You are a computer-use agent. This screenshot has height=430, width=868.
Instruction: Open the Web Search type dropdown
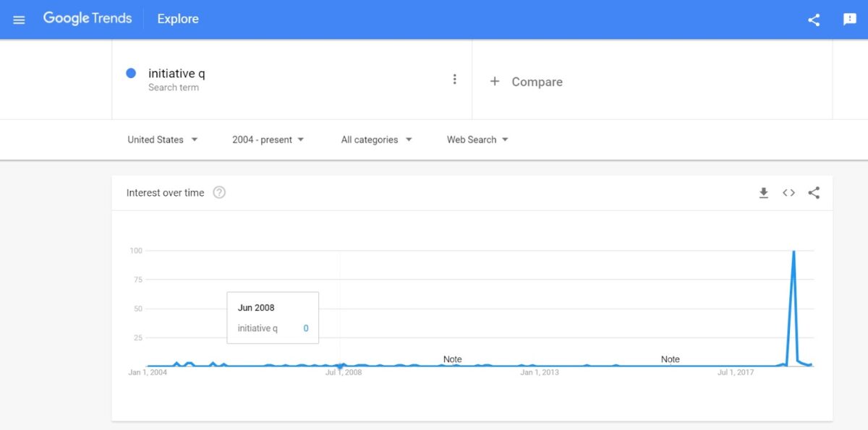point(477,139)
